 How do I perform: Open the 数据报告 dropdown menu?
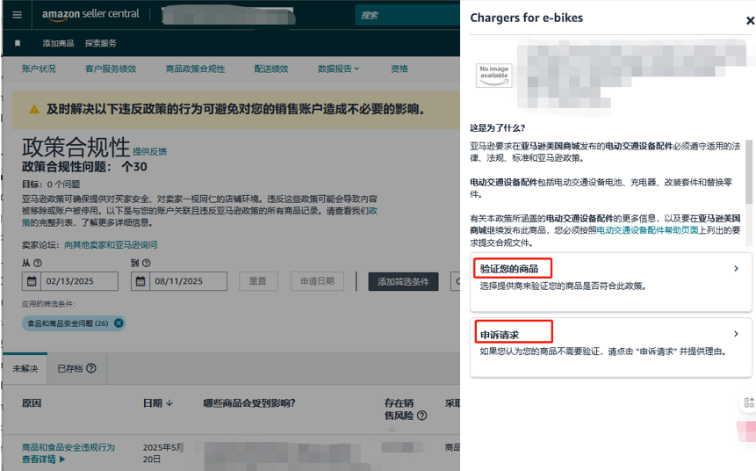click(x=338, y=69)
